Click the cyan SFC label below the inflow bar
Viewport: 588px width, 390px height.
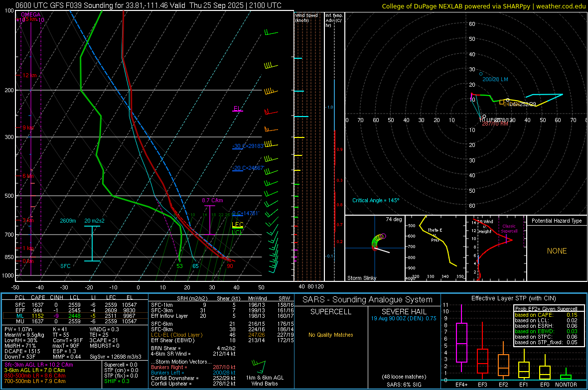pyautogui.click(x=65, y=266)
